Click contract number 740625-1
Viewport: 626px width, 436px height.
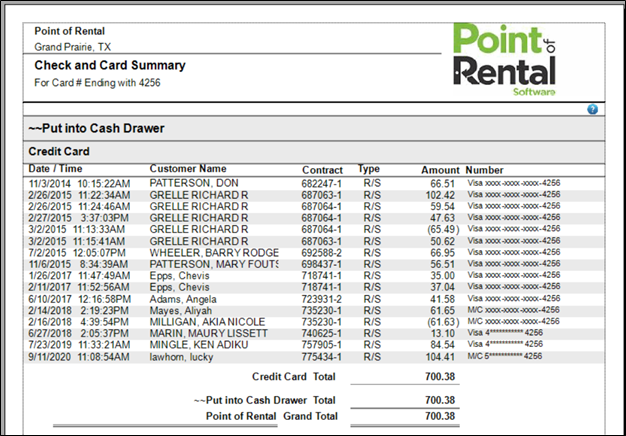tap(321, 334)
